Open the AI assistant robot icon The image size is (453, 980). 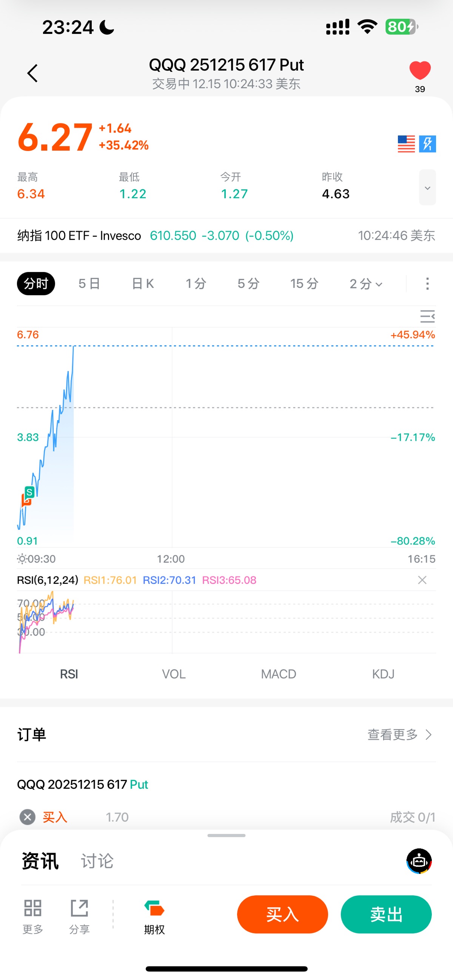tap(419, 861)
